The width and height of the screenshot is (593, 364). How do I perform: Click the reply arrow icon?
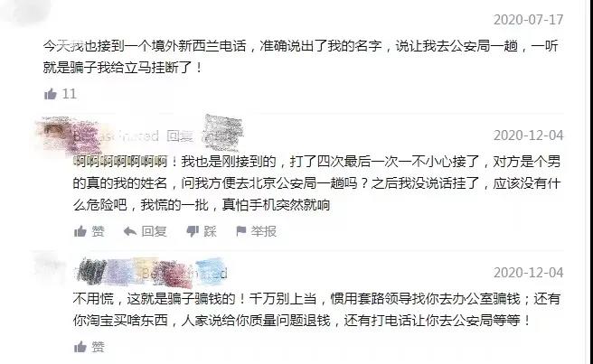pos(130,231)
